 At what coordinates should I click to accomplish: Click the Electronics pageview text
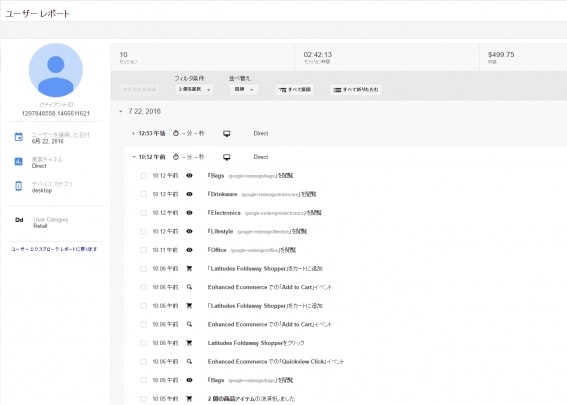point(264,213)
